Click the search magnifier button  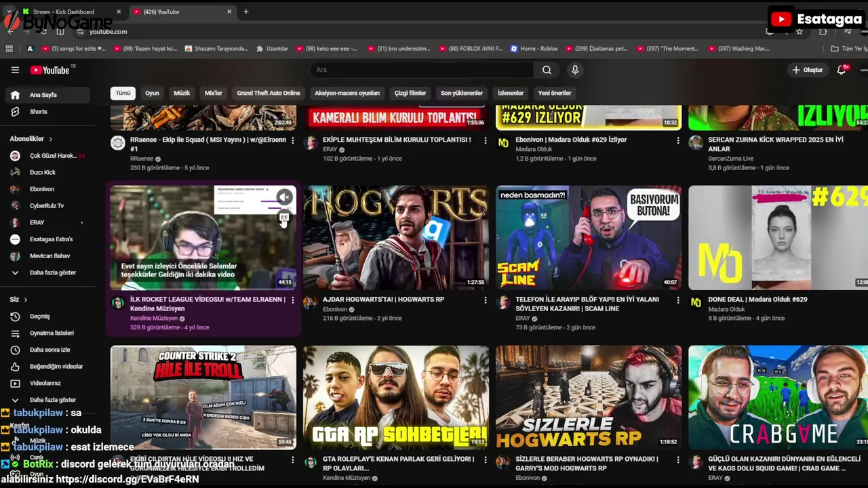click(547, 70)
